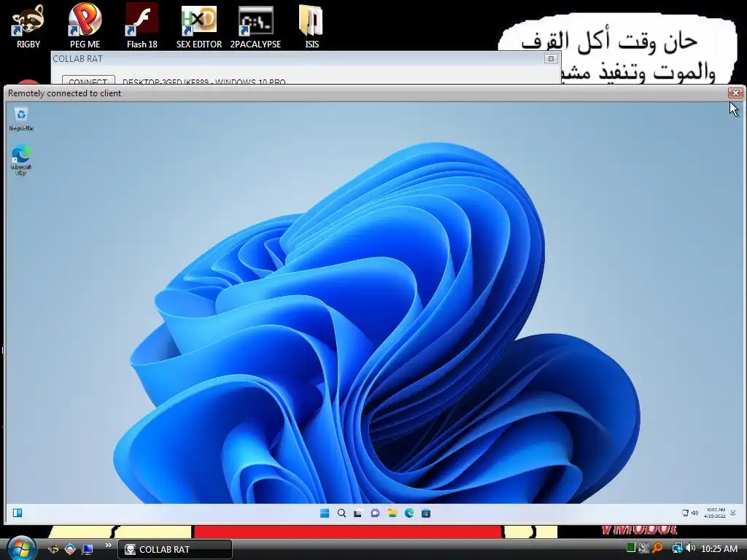Click the CONNECT button in COLLAB RAT

pos(88,80)
